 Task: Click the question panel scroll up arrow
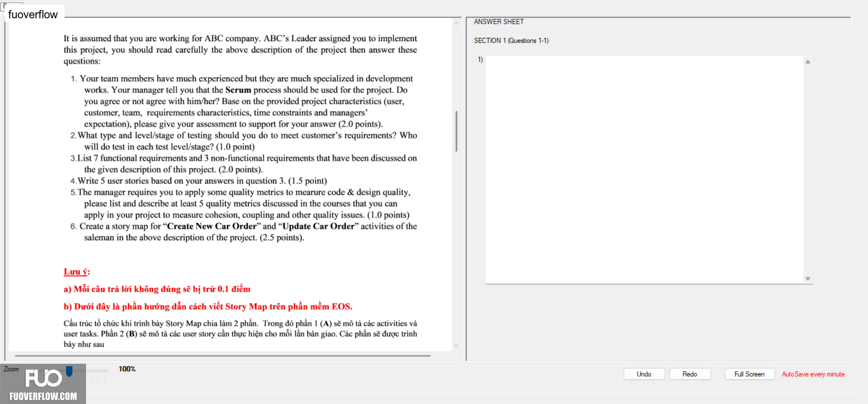(x=456, y=22)
